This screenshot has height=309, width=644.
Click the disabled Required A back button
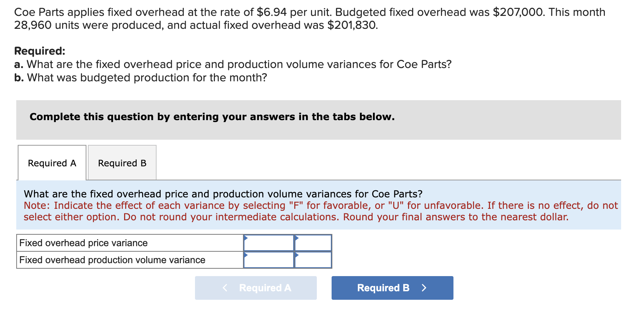pos(256,288)
